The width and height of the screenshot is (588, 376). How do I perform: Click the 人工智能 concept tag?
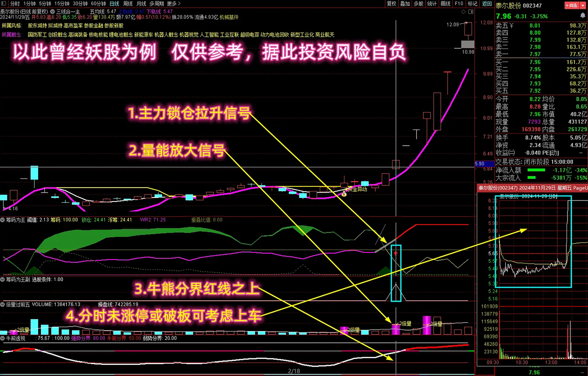[209, 35]
